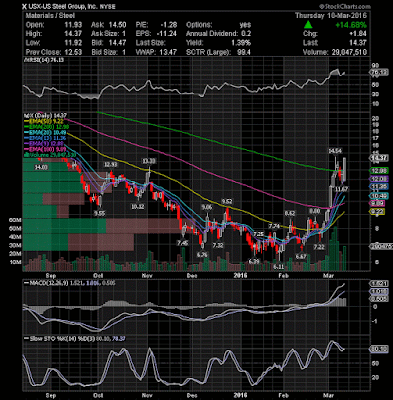Click the magenta 9.89 axis price tag

(x=378, y=204)
